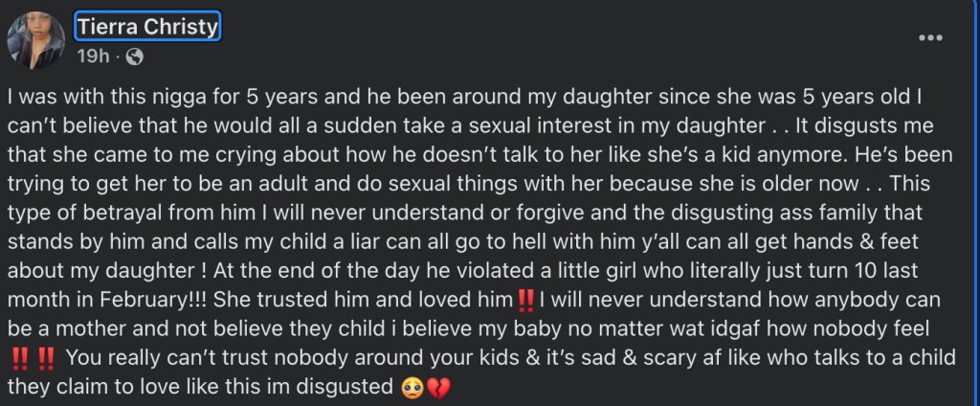Open the three-dot post options menu

(930, 39)
